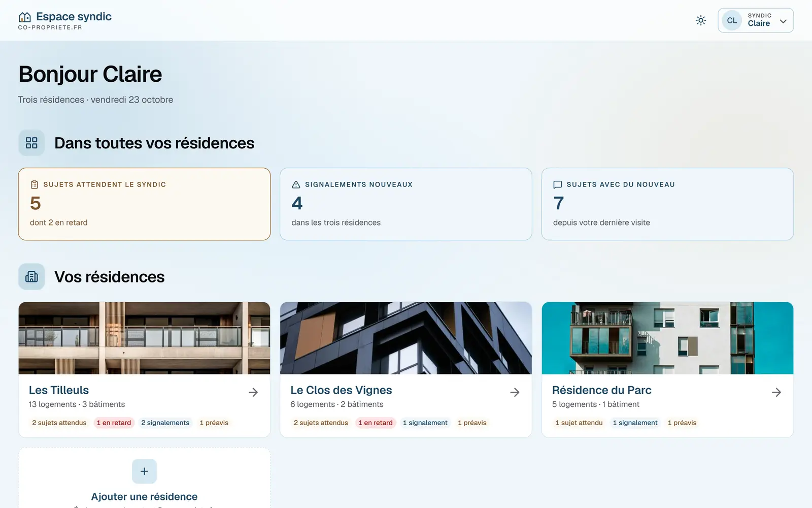
Task: Click the '1 sujet attendu' tag in Résidence du Parc
Action: pyautogui.click(x=579, y=423)
